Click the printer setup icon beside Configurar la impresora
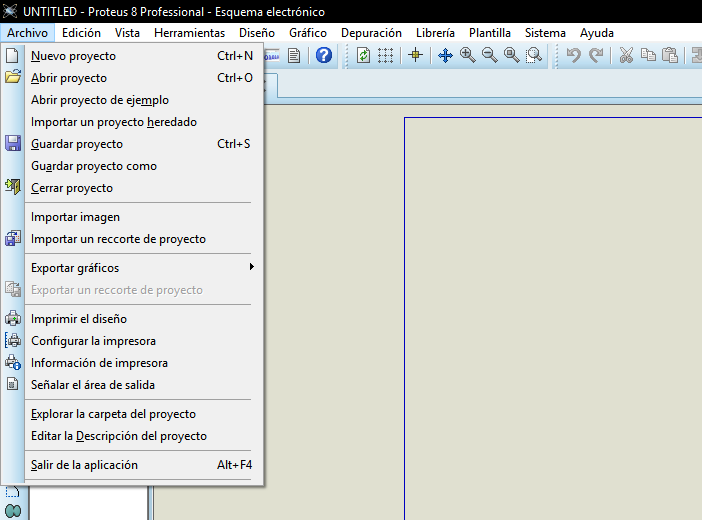The height and width of the screenshot is (520, 702). (x=13, y=340)
